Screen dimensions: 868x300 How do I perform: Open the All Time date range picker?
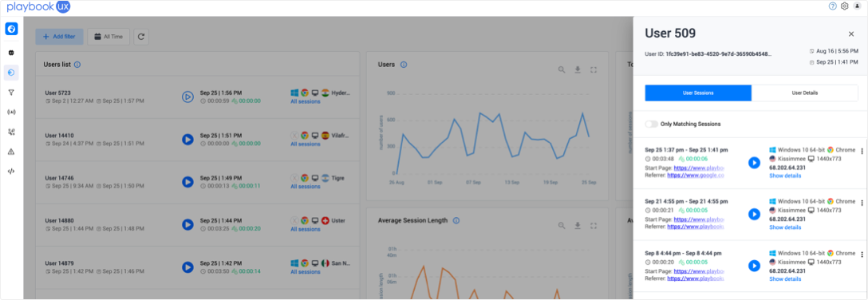tap(108, 37)
